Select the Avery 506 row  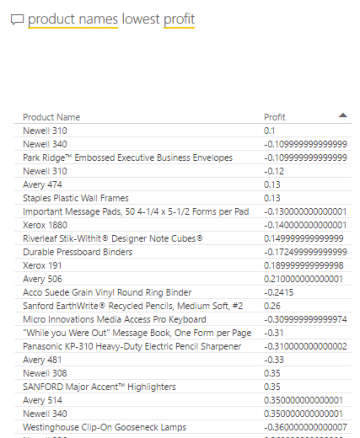(183, 279)
